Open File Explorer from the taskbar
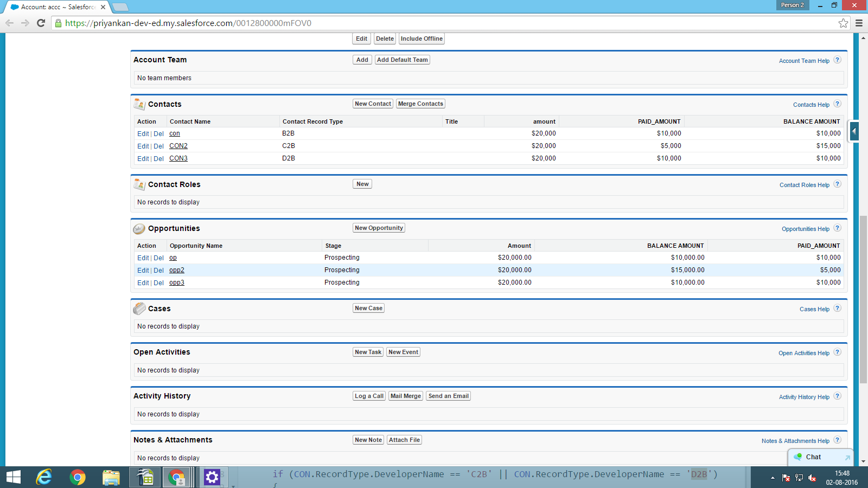 point(111,477)
